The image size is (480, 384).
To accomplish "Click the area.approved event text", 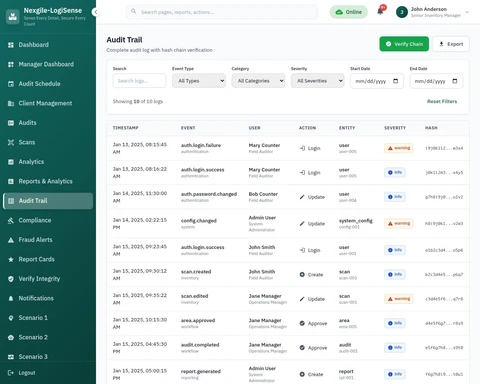I will tap(198, 320).
